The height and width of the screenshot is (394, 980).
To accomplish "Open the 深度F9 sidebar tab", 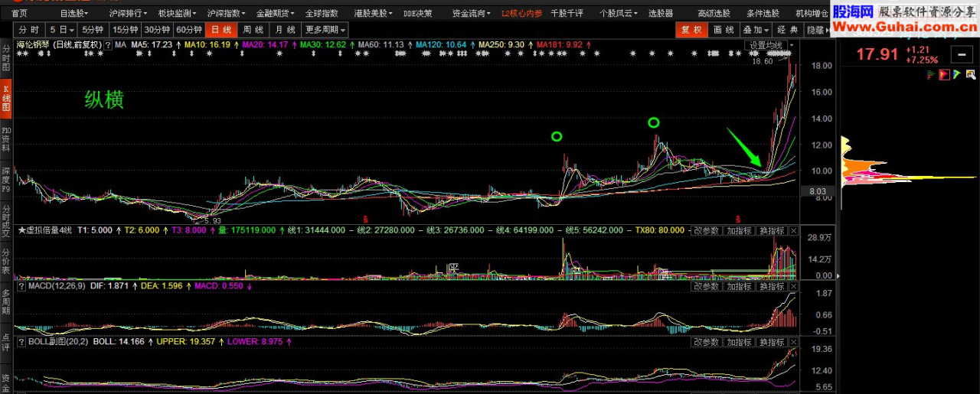I will 6,179.
